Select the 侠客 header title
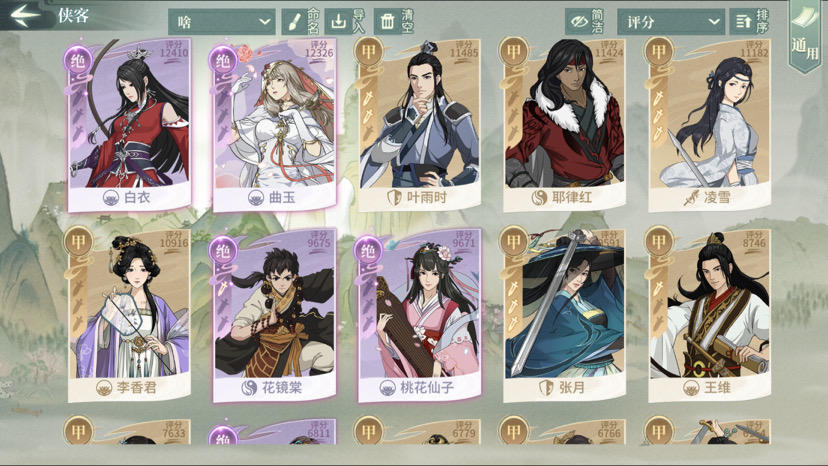 [x=73, y=15]
